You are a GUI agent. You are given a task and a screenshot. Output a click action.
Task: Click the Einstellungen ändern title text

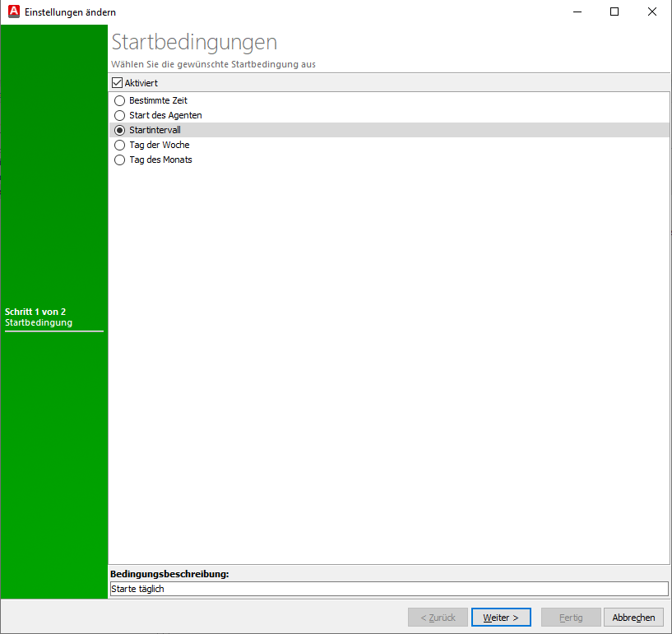(70, 12)
